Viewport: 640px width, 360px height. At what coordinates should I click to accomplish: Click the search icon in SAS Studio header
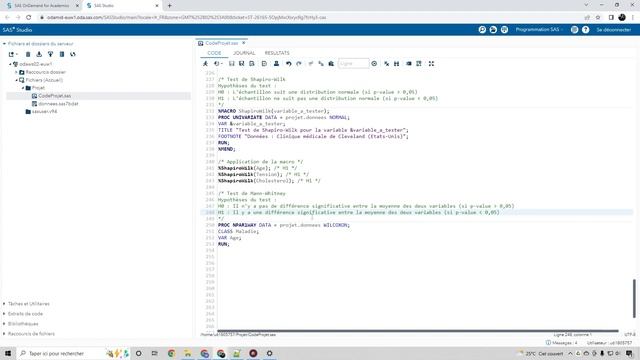[x=482, y=30]
